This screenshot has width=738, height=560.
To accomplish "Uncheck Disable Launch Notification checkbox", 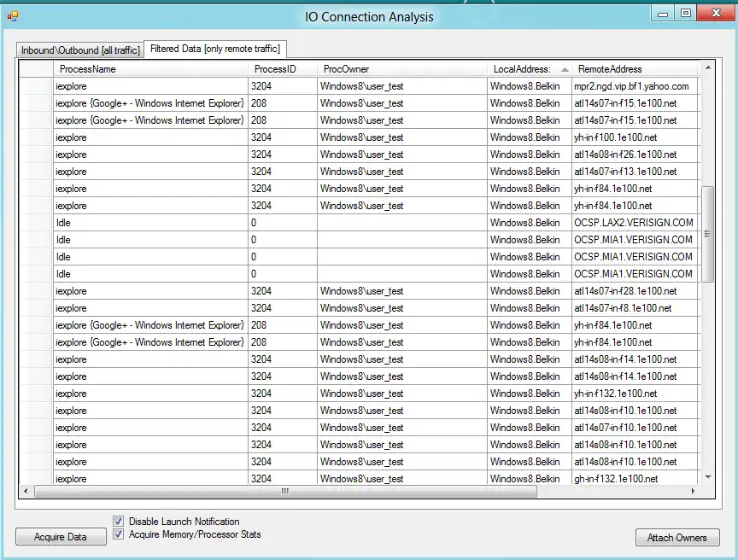I will (118, 521).
